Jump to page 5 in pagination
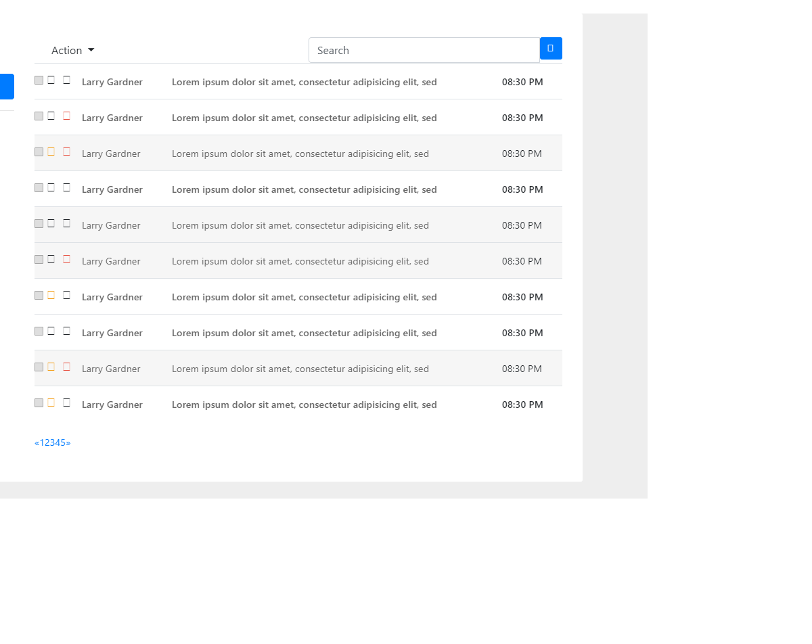This screenshot has height=644, width=812. pos(63,443)
